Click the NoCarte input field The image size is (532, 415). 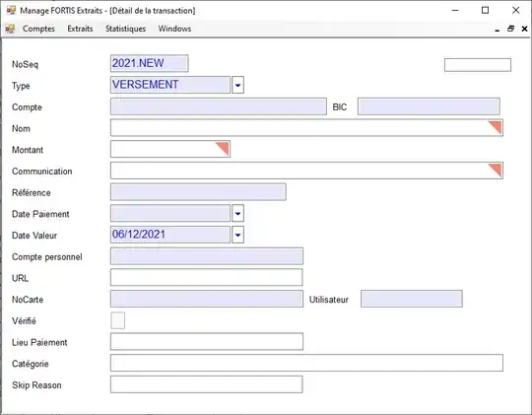pyautogui.click(x=207, y=299)
